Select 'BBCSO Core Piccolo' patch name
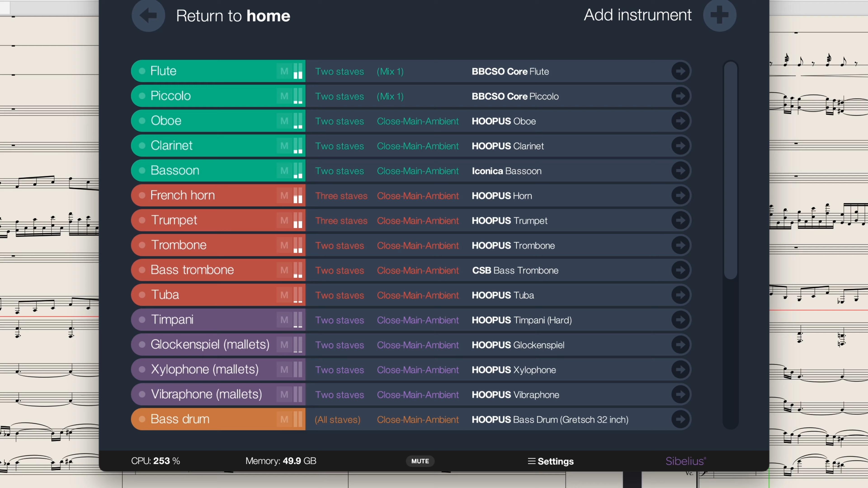This screenshot has height=488, width=868. pos(515,96)
